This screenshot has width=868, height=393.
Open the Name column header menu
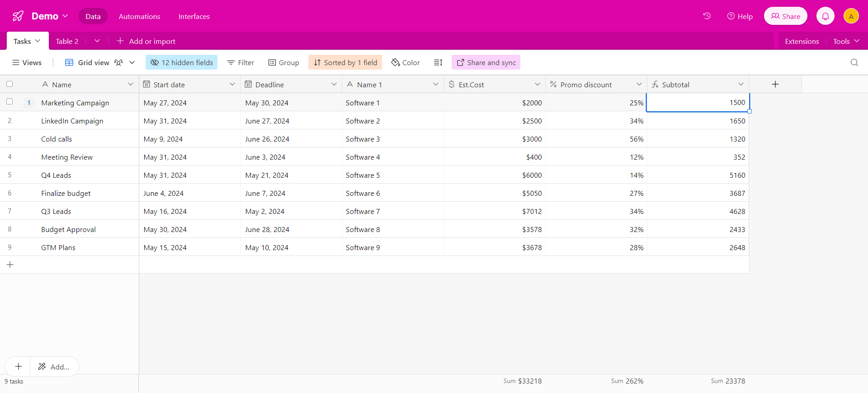(x=131, y=84)
